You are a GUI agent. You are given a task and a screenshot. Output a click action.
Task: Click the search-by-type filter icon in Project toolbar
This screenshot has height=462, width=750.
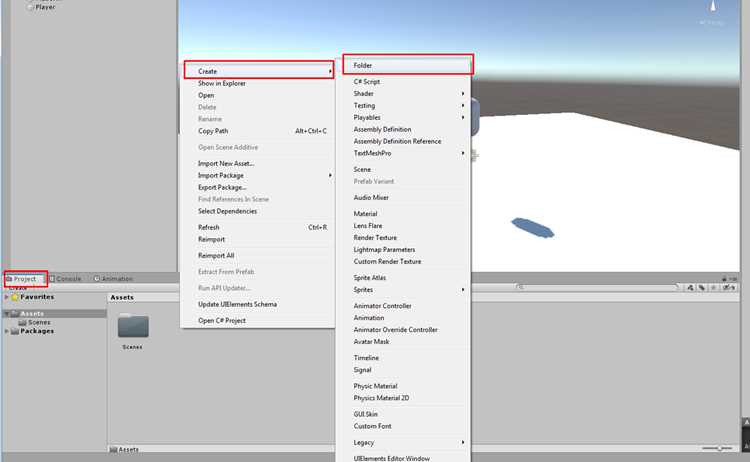pos(690,287)
